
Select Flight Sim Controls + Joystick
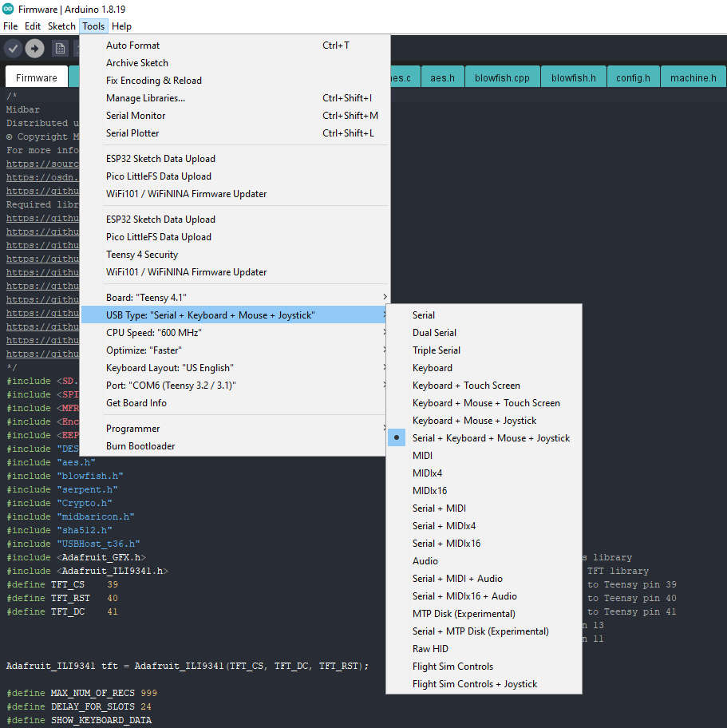[x=484, y=684]
